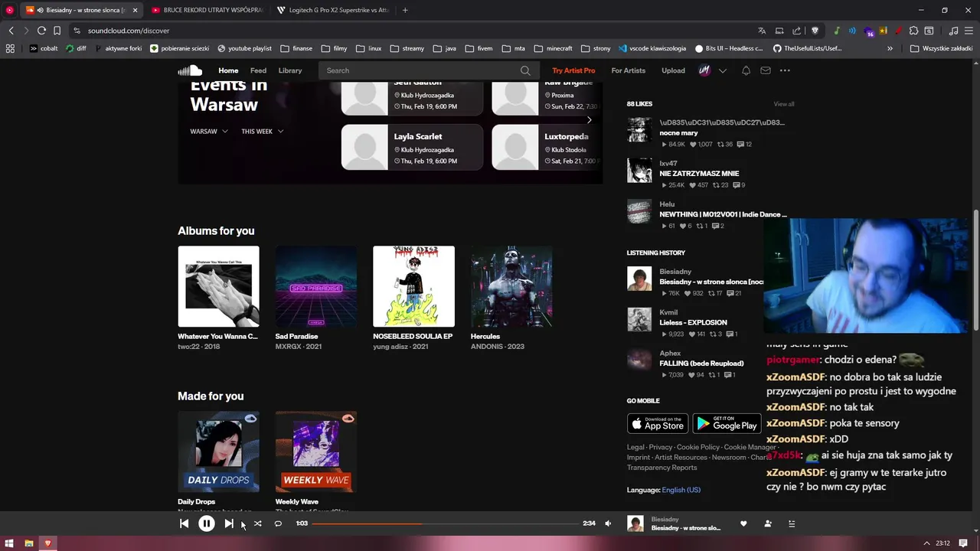Open liked track nocne mary
Screen dimensions: 980x551
click(x=678, y=133)
